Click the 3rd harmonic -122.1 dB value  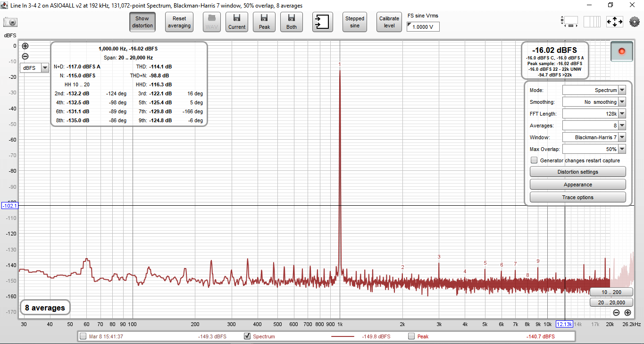tap(160, 93)
